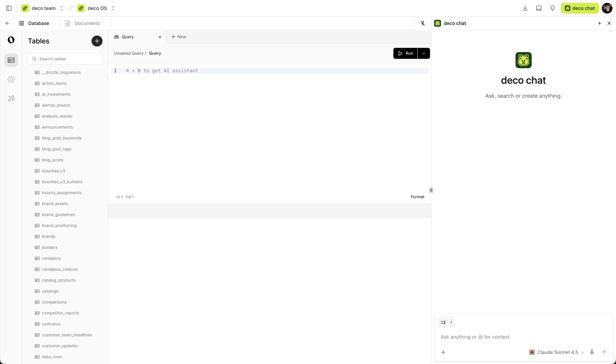Expand the deco team switcher
The width and height of the screenshot is (616, 364).
click(x=62, y=8)
